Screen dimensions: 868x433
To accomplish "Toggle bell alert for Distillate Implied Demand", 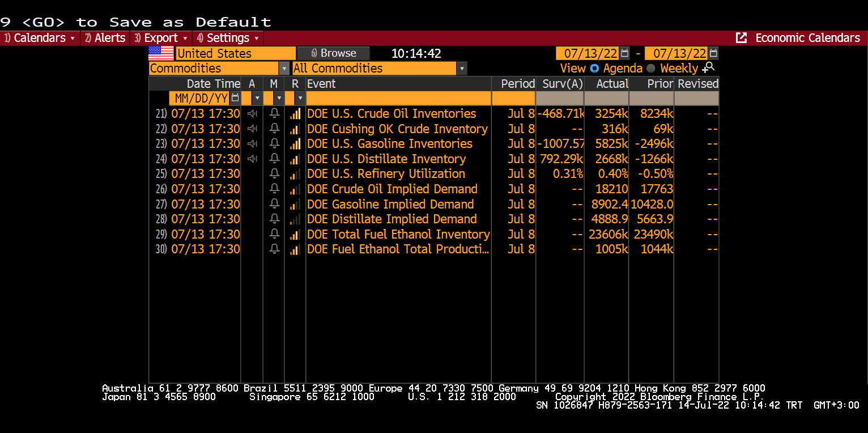I will point(274,219).
